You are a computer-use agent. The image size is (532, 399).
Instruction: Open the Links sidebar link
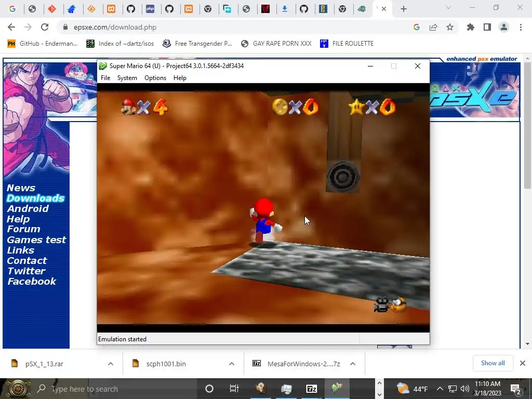coord(21,250)
